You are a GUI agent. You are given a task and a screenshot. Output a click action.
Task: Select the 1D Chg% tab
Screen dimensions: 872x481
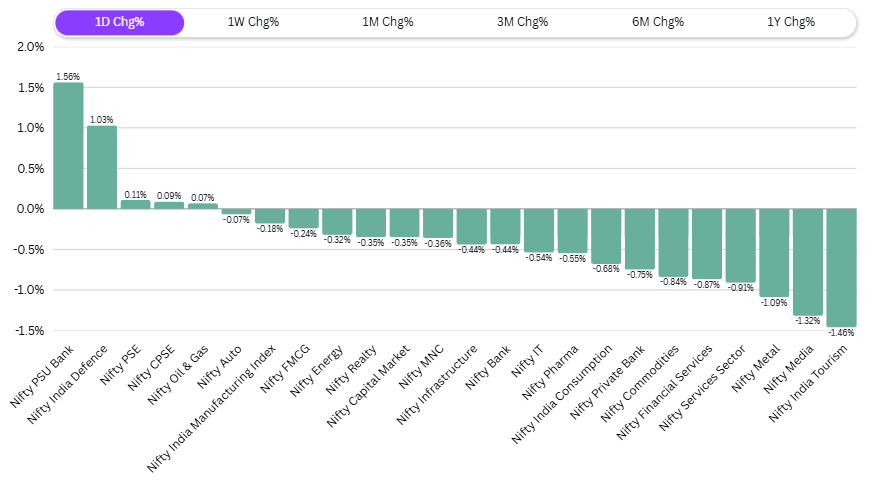(x=120, y=22)
